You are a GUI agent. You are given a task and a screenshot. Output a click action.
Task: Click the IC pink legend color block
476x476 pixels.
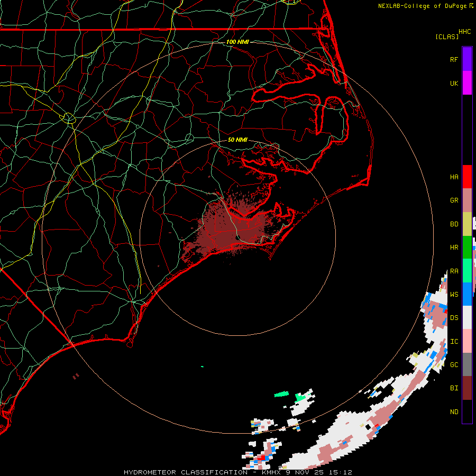(x=467, y=341)
